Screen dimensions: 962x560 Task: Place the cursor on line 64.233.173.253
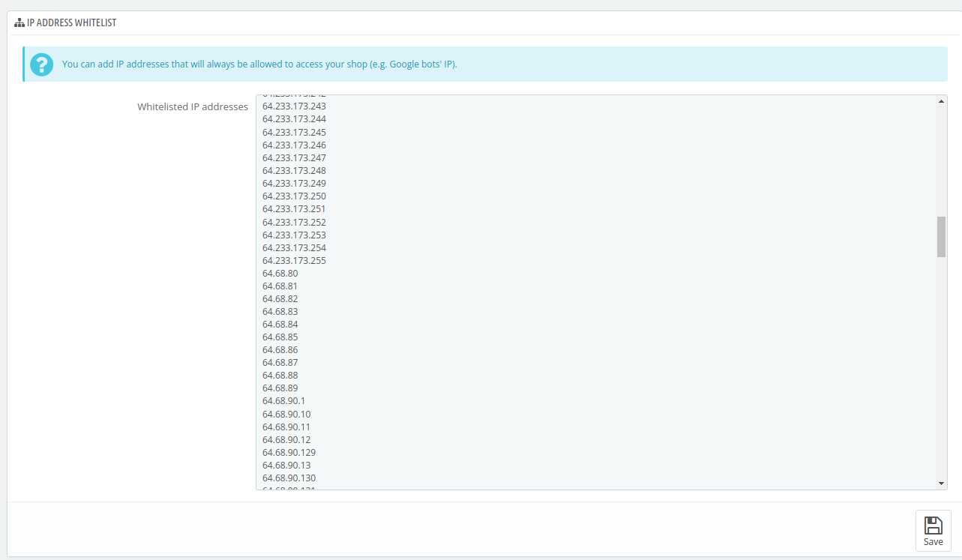tap(294, 235)
